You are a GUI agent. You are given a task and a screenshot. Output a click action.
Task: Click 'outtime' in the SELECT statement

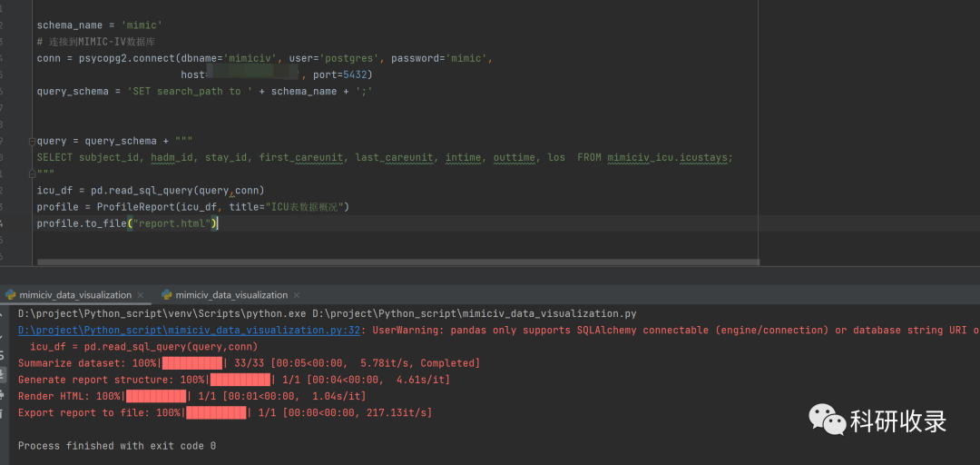[x=514, y=157]
